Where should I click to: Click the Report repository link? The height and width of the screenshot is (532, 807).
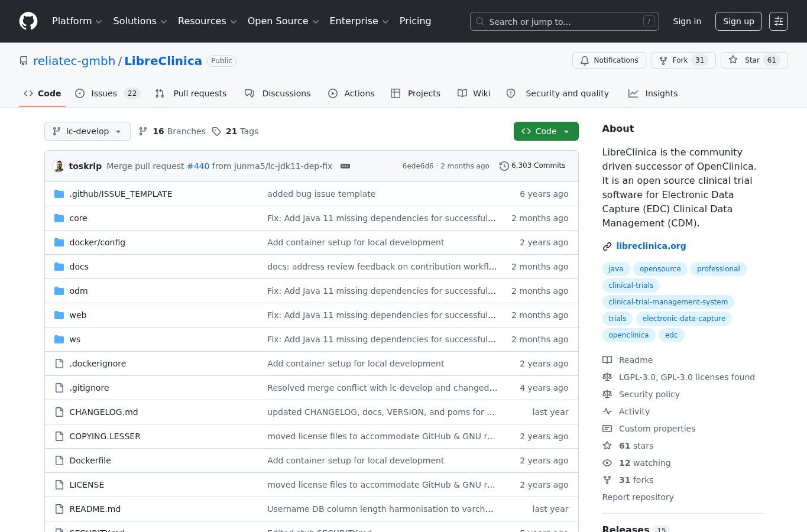click(638, 497)
